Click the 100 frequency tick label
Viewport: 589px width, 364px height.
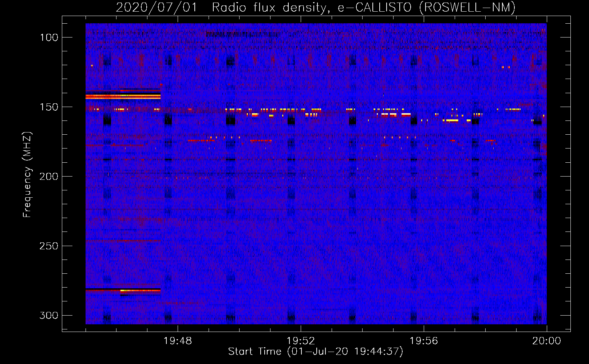[x=49, y=37]
